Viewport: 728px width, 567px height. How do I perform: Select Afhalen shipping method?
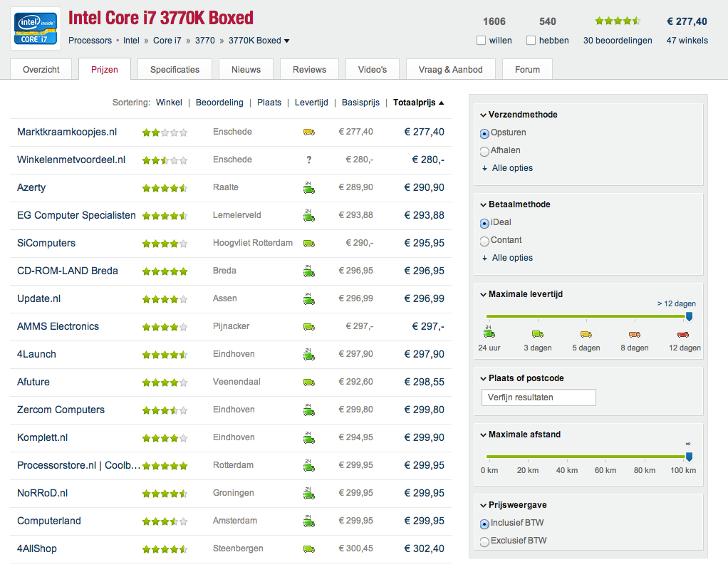tap(484, 152)
